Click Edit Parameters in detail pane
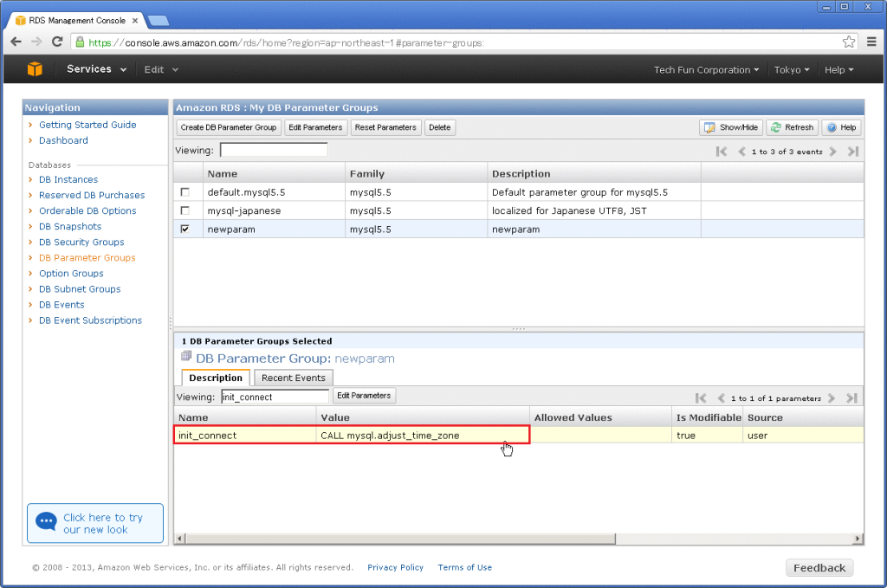The height and width of the screenshot is (588, 887). [x=364, y=396]
